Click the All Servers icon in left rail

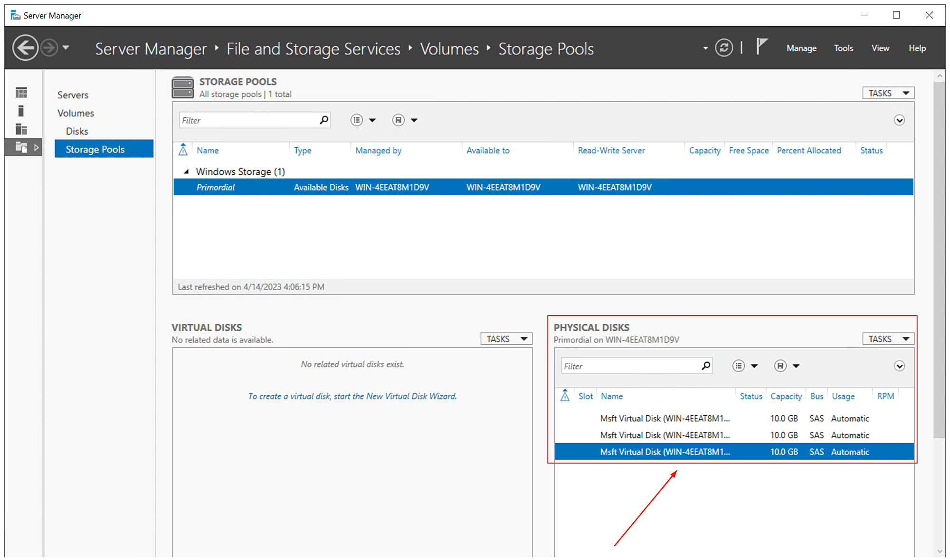(21, 129)
